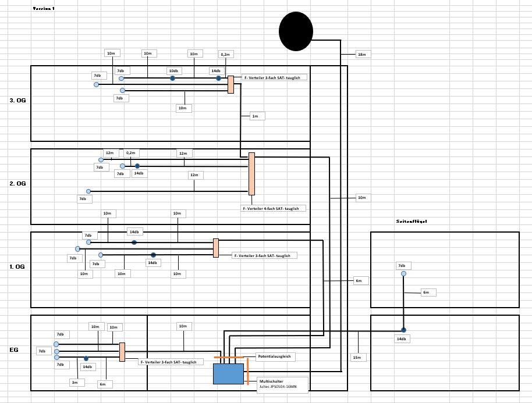Select the light blue outlet circle in Seitenflügel
Screen dimensions: 532x403
403,274
